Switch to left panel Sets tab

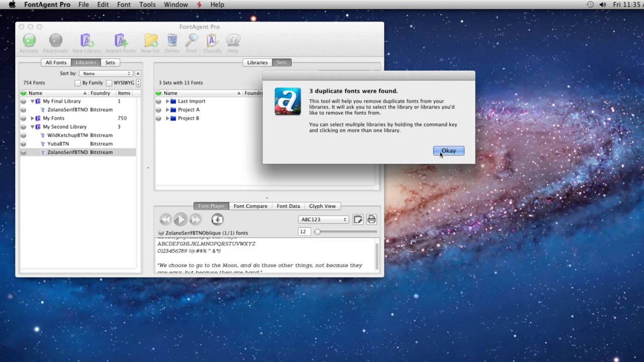point(110,63)
